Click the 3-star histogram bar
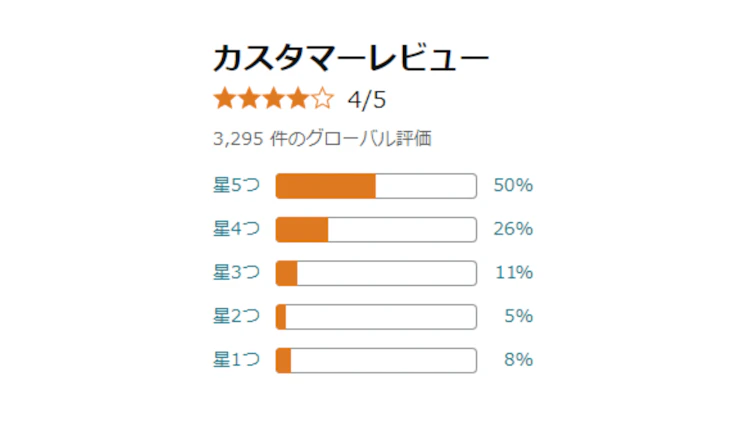This screenshot has height=422, width=750. (x=376, y=273)
